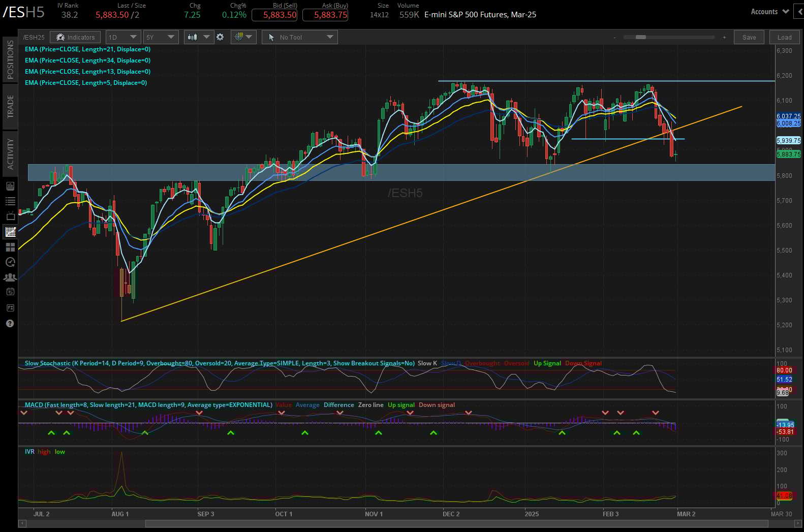Click the 41.08 IVR value label

point(784,495)
